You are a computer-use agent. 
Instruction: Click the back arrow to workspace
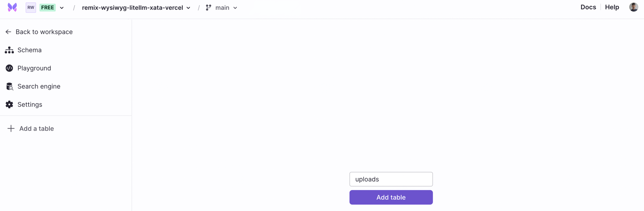click(x=8, y=32)
